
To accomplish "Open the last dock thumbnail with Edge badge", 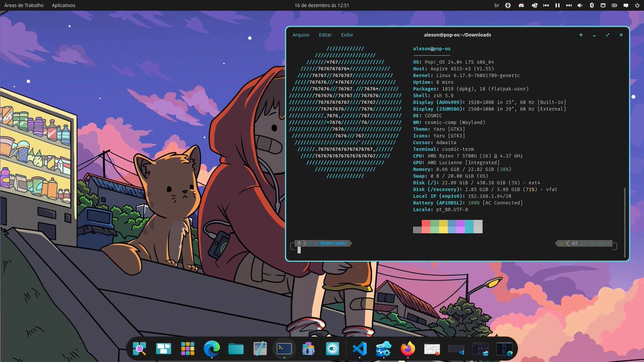I will coord(504,350).
